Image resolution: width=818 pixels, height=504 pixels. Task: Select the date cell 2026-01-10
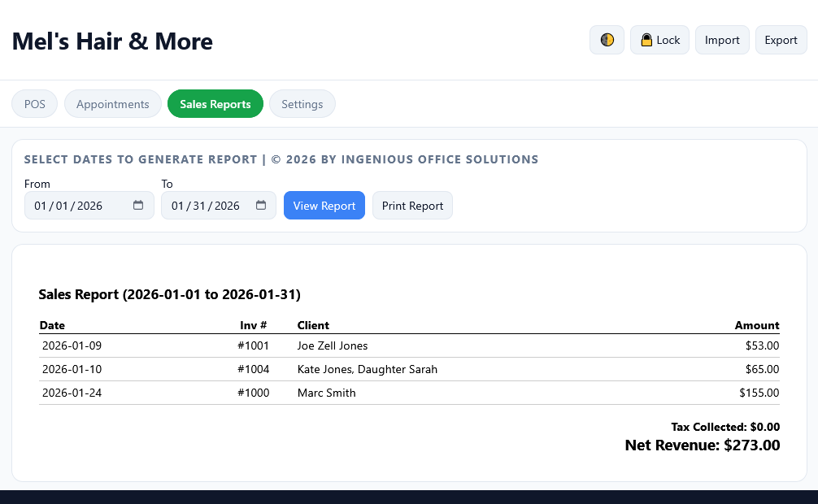click(72, 369)
